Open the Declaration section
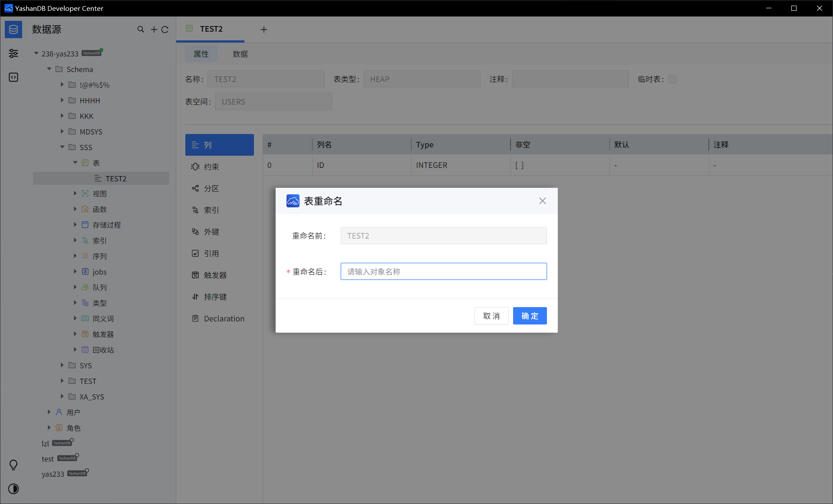This screenshot has width=833, height=504. pyautogui.click(x=220, y=318)
